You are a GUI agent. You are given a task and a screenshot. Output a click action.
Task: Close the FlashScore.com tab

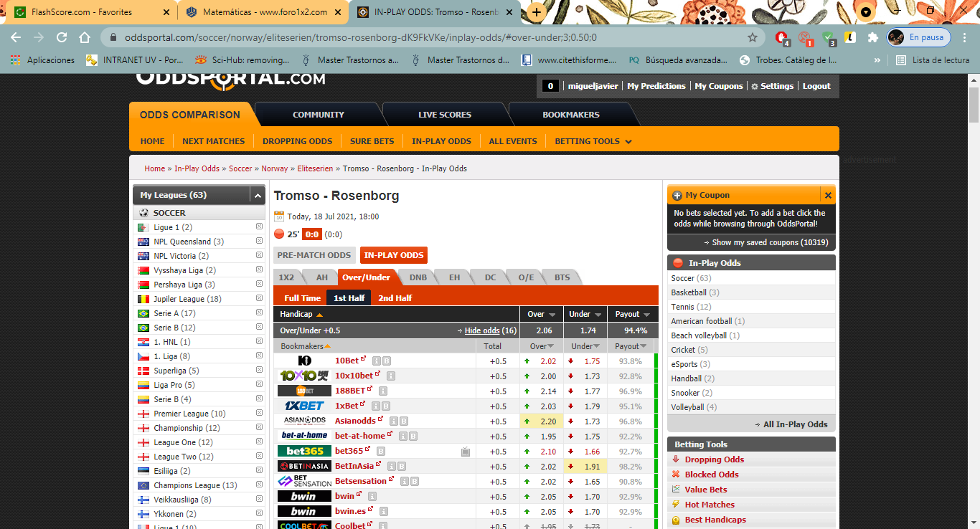click(166, 12)
